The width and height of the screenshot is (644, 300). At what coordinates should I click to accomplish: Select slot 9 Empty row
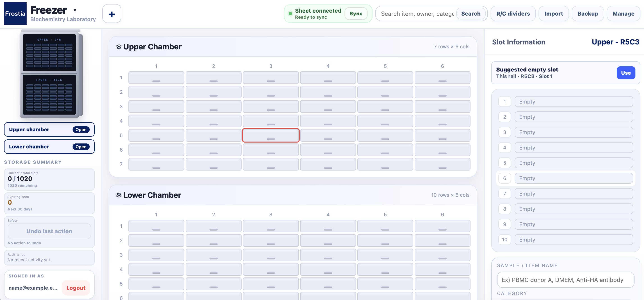coord(566,224)
